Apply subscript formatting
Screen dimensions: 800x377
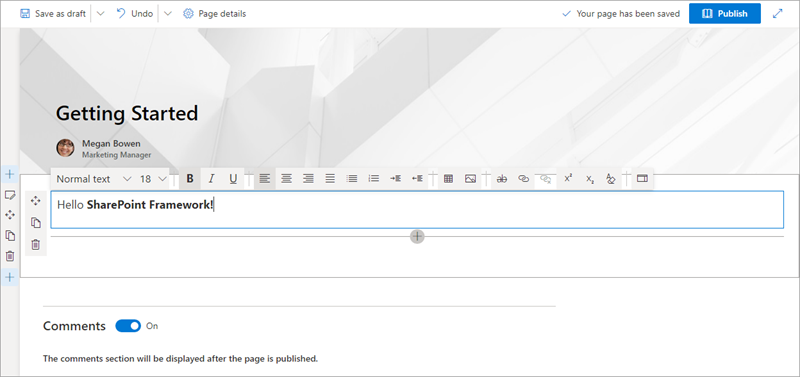coord(589,179)
